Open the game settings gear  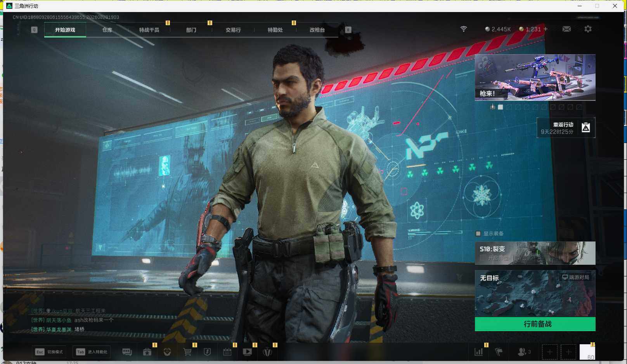point(588,29)
